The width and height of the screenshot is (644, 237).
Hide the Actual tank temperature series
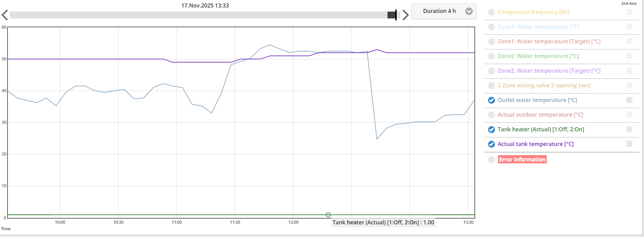tap(492, 144)
